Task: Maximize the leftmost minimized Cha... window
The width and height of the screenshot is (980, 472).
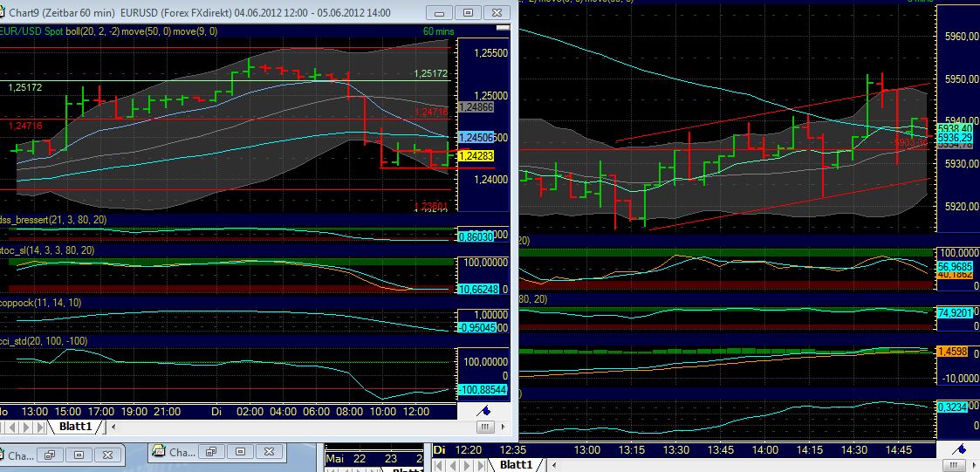Action: pos(79,455)
